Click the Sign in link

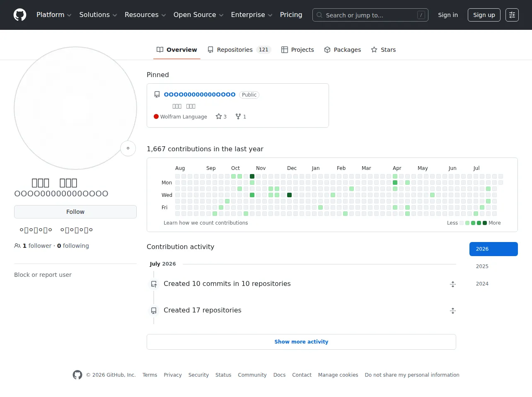448,15
